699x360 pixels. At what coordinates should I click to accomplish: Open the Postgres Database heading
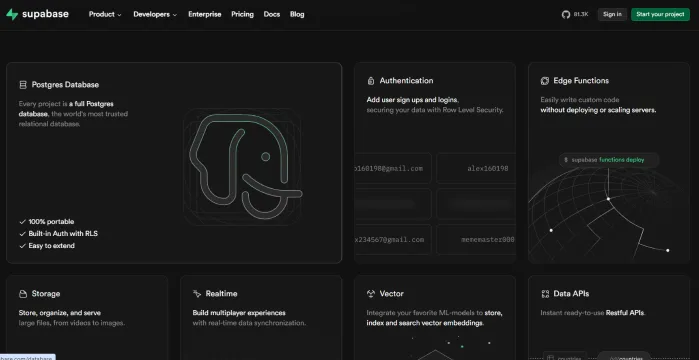click(x=65, y=85)
